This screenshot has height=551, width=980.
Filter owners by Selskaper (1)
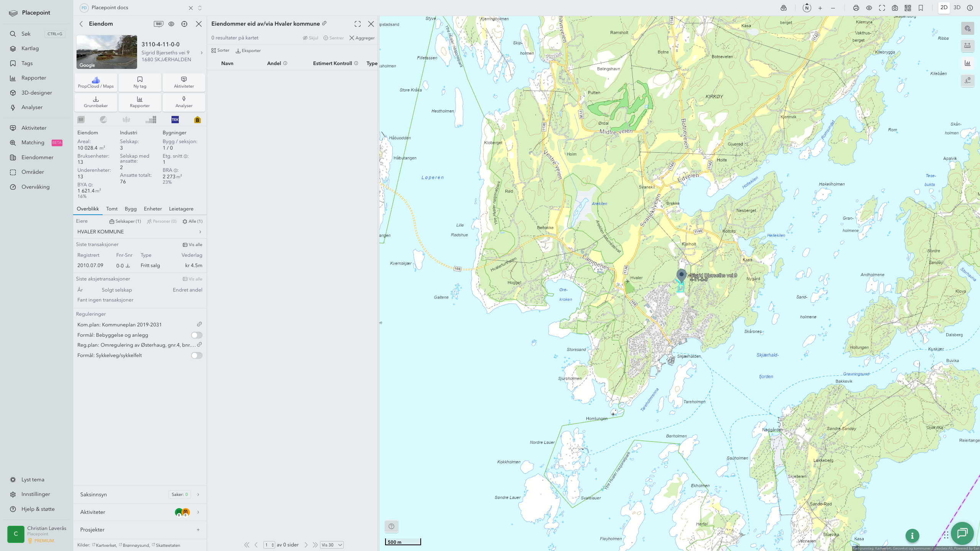point(125,222)
